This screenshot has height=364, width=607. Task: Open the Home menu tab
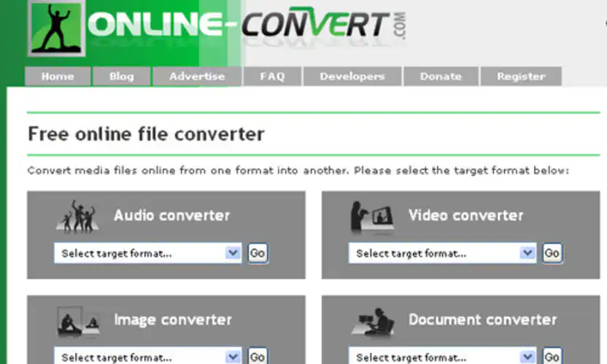click(58, 77)
